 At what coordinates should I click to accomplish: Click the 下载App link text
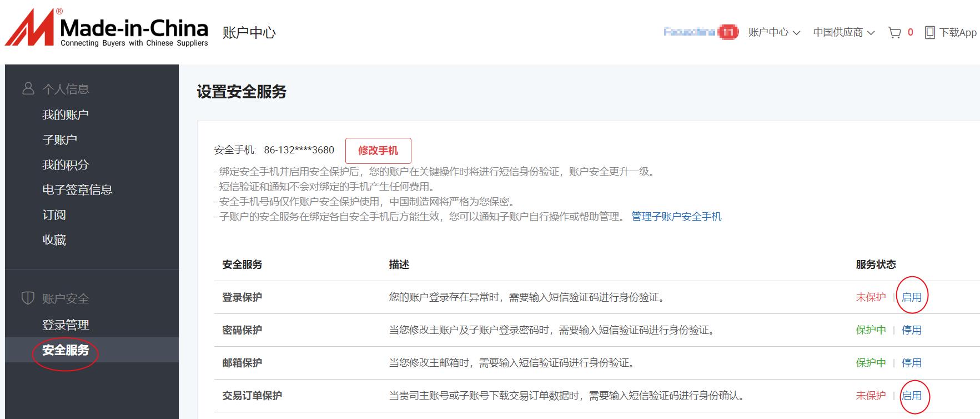[x=958, y=33]
